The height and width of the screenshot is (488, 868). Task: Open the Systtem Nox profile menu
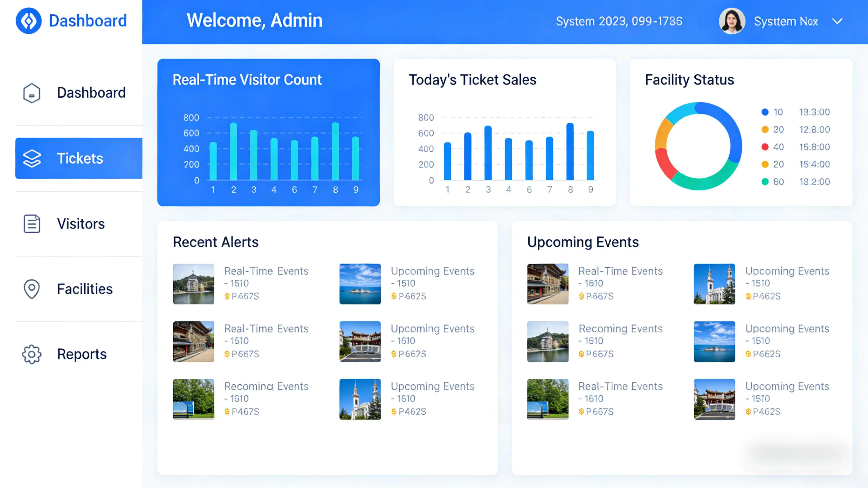(786, 22)
